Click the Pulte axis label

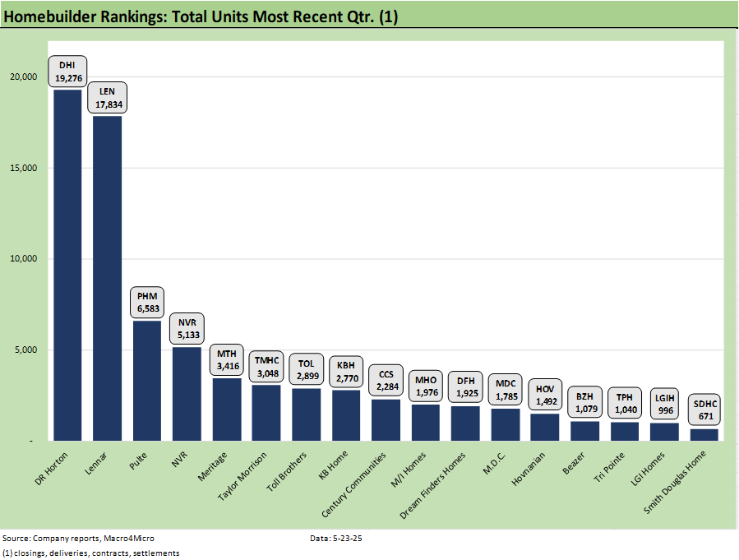point(138,460)
